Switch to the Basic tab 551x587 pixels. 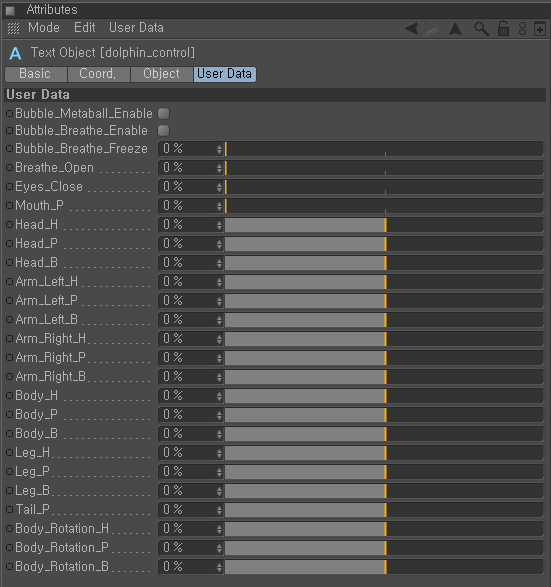pyautogui.click(x=36, y=74)
